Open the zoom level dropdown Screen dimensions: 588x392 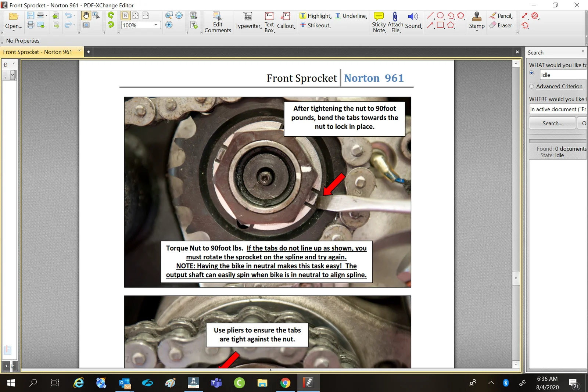[156, 25]
